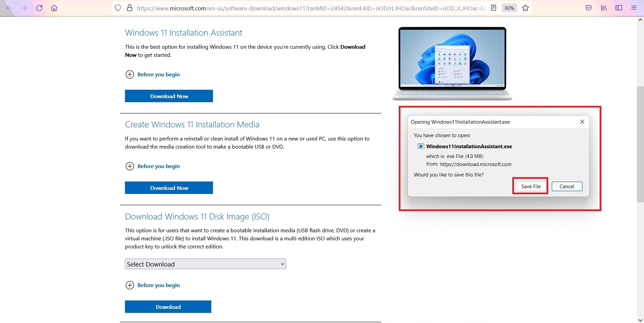Go forward with the forward arrow
This screenshot has height=323, width=644.
(x=24, y=8)
